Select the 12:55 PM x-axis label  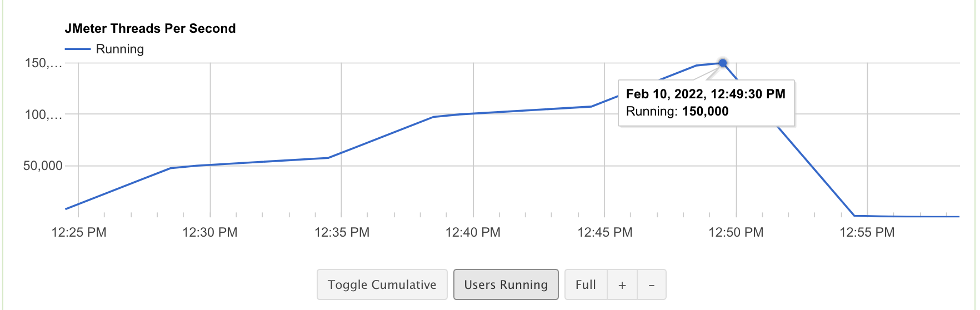(x=867, y=232)
